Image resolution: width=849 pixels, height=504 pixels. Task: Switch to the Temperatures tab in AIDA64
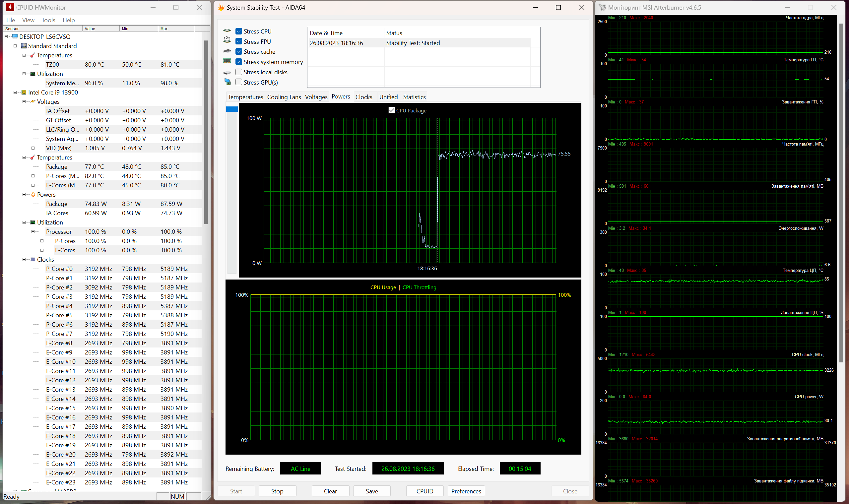coord(245,97)
